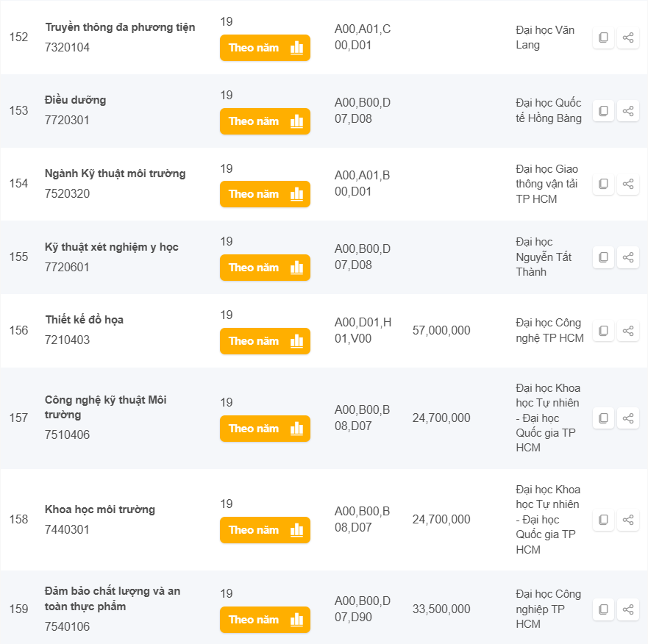This screenshot has height=644, width=648.
Task: Open the Kỹ thuật xét nghiệm y học major
Action: point(112,247)
